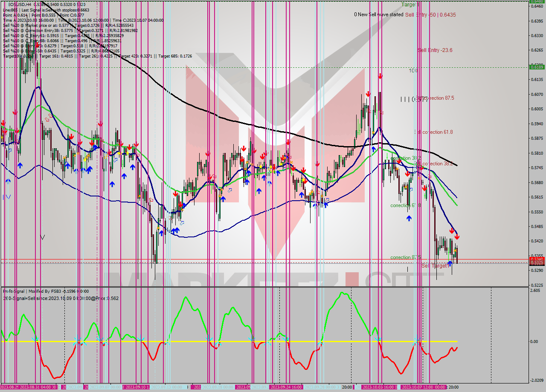
Task: Click the 0.5940 price axis label
Action: point(537,124)
